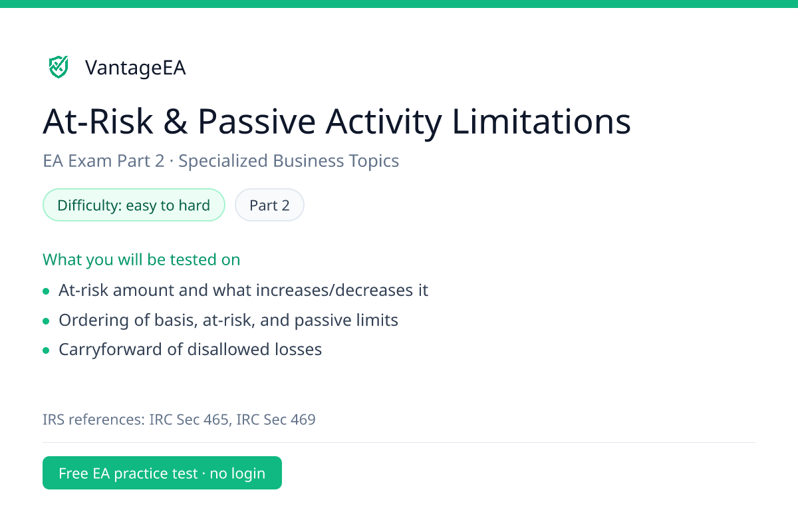Viewport: 798px width, 532px height.
Task: Start the Free EA practice test button
Action: click(162, 473)
